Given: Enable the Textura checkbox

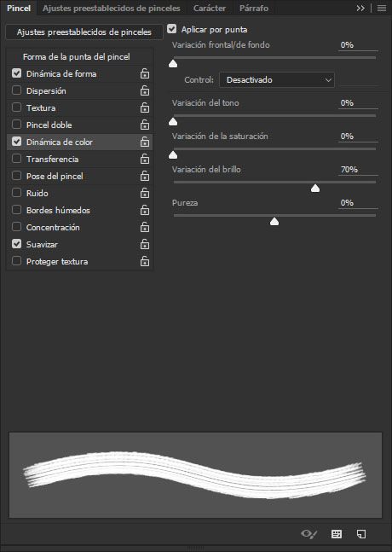Looking at the screenshot, I should tap(16, 107).
